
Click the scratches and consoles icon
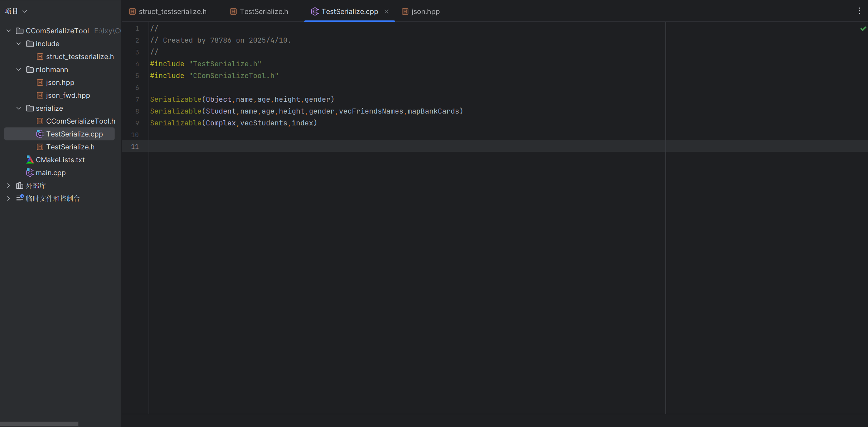pyautogui.click(x=20, y=198)
